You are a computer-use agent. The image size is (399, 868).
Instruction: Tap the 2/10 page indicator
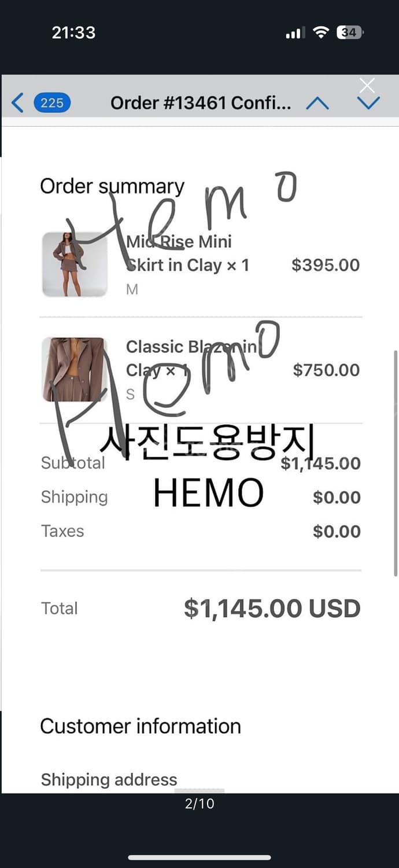coord(200,803)
